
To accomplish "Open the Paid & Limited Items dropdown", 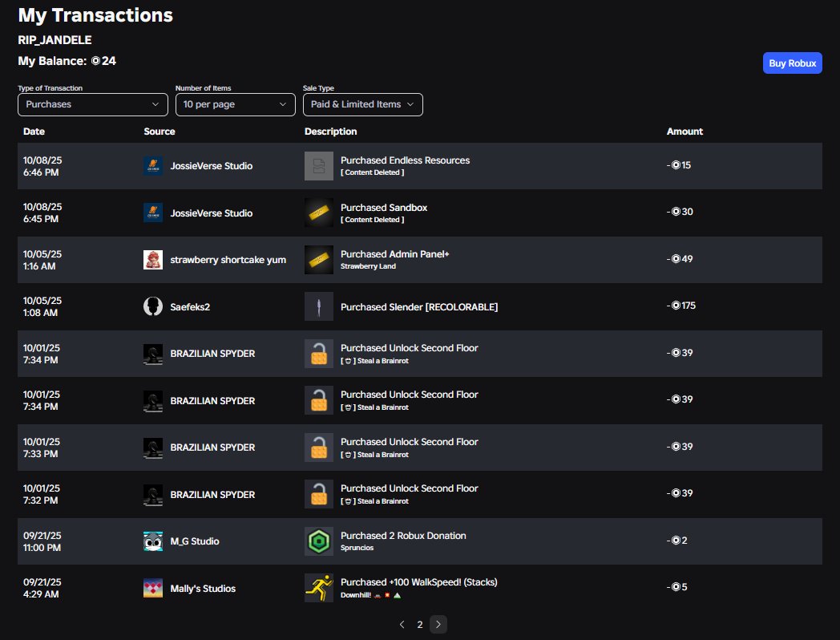I will (x=362, y=104).
